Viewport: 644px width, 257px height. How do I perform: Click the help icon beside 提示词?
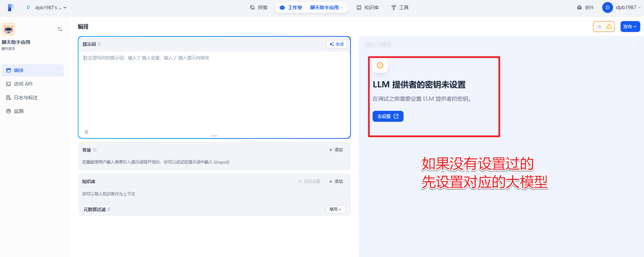click(x=100, y=44)
